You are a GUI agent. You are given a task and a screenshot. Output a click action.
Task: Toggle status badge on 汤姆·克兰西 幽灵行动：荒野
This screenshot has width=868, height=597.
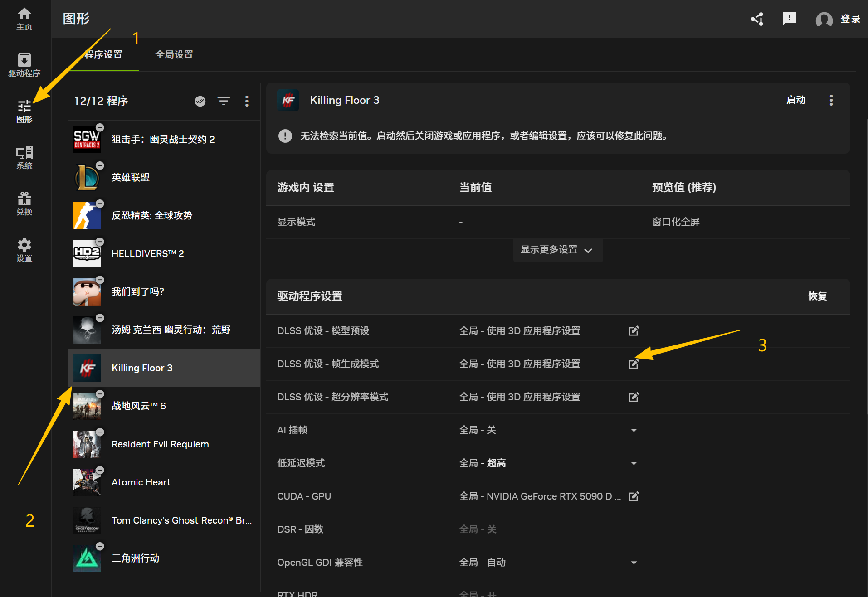(x=100, y=318)
